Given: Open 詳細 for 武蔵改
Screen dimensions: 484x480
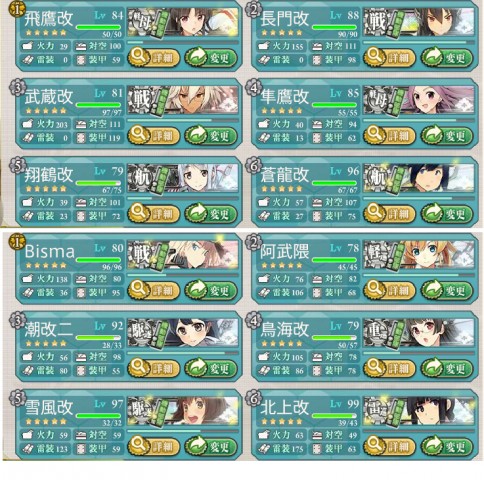Looking at the screenshot, I should (154, 135).
